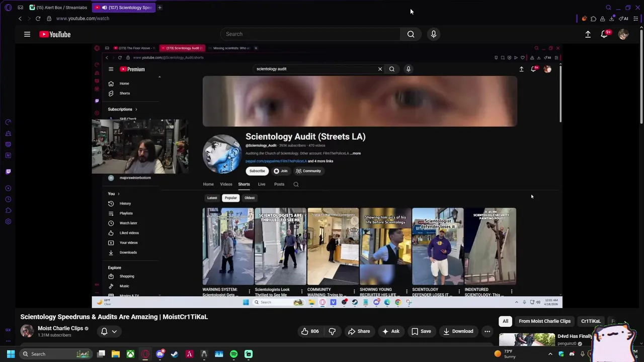Reload the page in the browser toolbar
This screenshot has height=362, width=644.
[x=38, y=19]
